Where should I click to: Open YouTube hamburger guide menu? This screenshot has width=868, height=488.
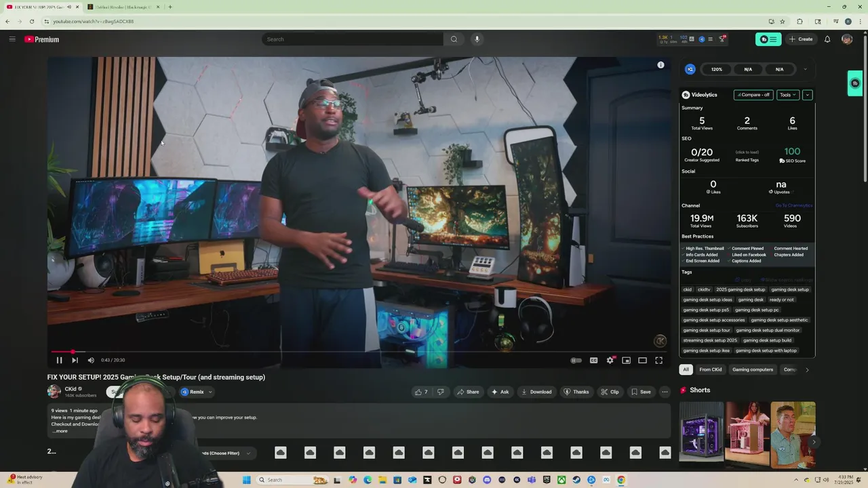point(12,39)
